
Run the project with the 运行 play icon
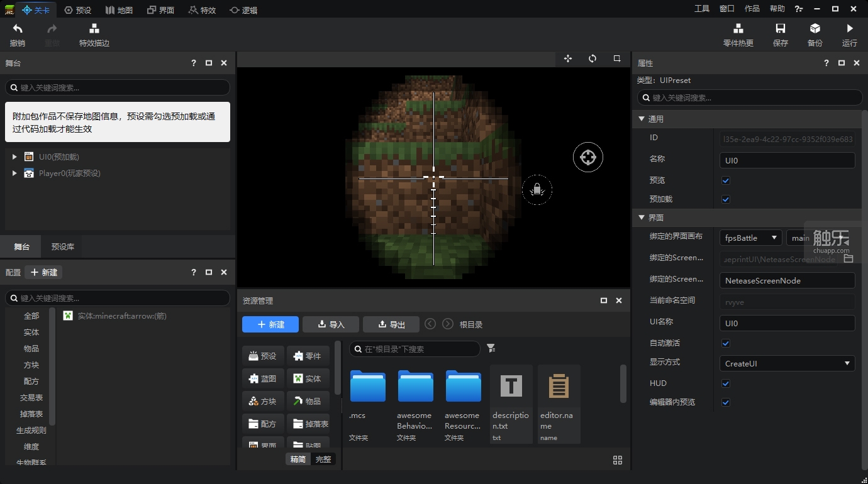[850, 28]
